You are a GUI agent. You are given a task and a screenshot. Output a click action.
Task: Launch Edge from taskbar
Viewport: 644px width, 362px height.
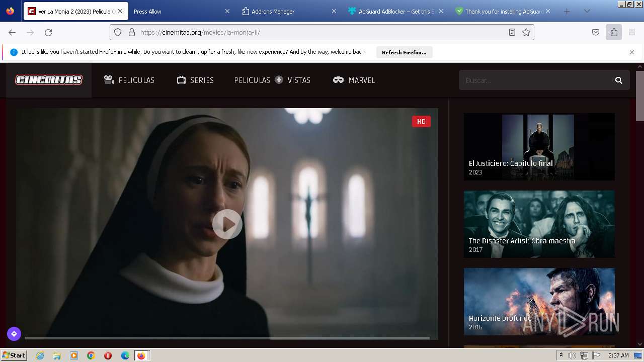[125, 355]
